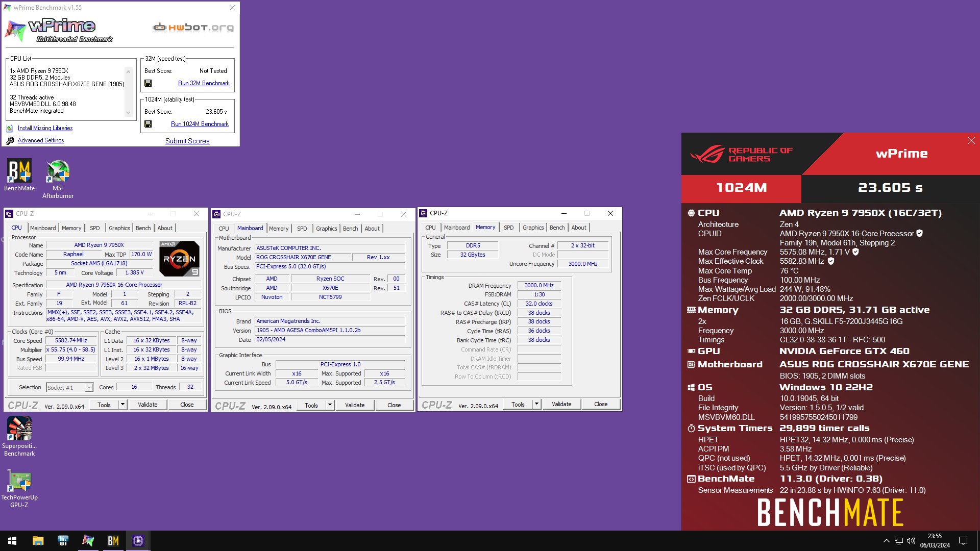Screen dimensions: 980x551
Task: Click the red 1024M label in BenchMate
Action: (x=741, y=188)
